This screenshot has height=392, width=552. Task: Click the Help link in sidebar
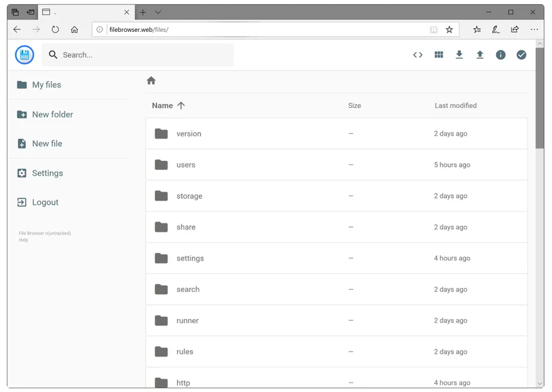click(x=23, y=240)
